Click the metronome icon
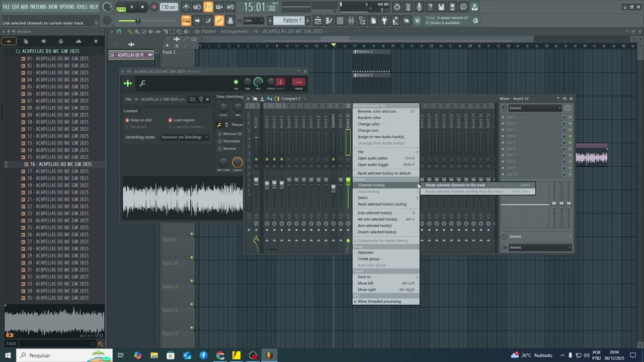Image resolution: width=644 pixels, height=362 pixels. coord(186,7)
